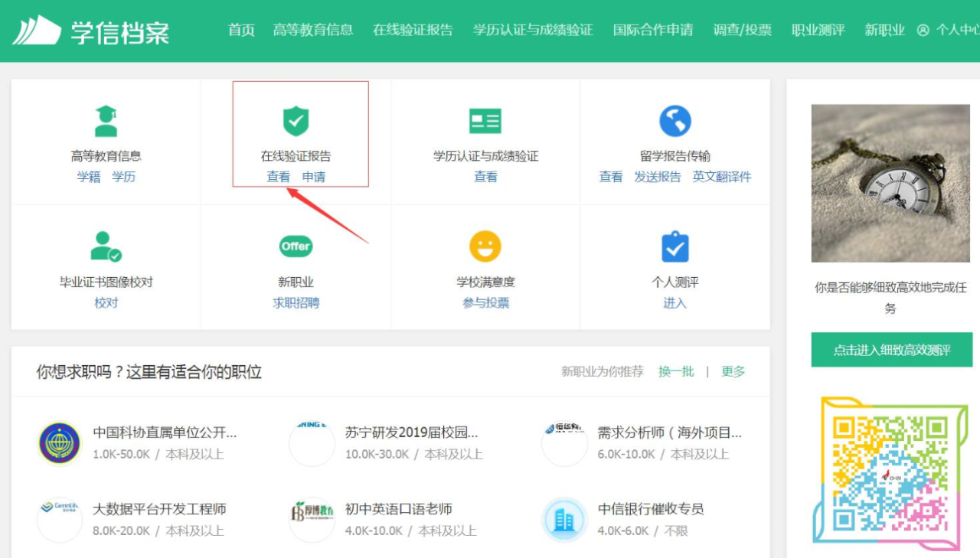Click 换一批 to refresh job recommendations
This screenshot has height=558, width=980.
point(676,371)
